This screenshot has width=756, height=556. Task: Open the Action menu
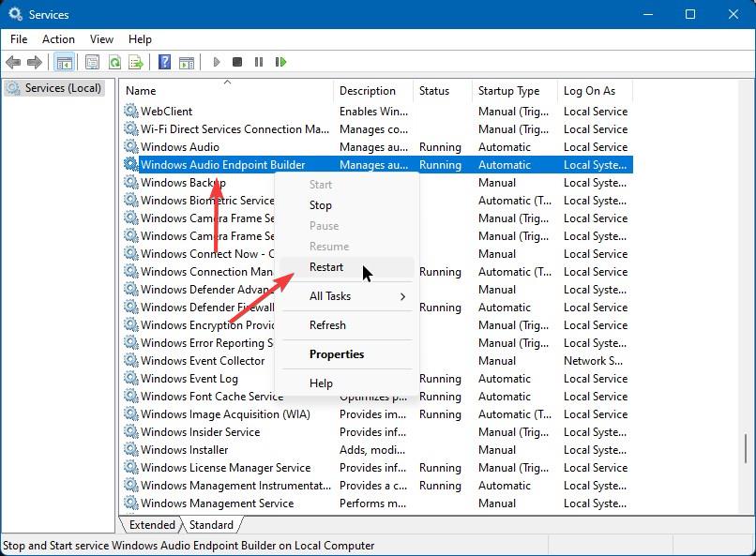click(x=57, y=39)
